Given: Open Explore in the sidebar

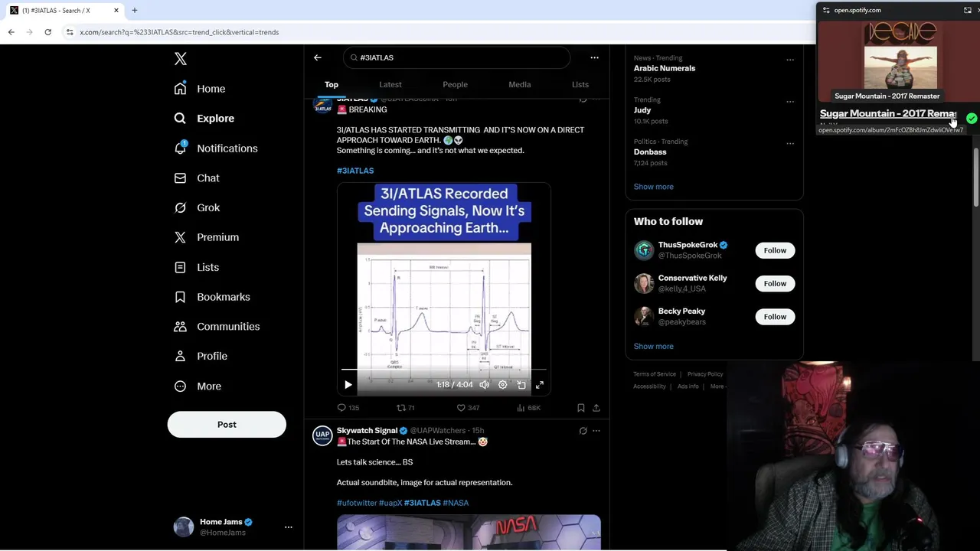Looking at the screenshot, I should pos(204,119).
